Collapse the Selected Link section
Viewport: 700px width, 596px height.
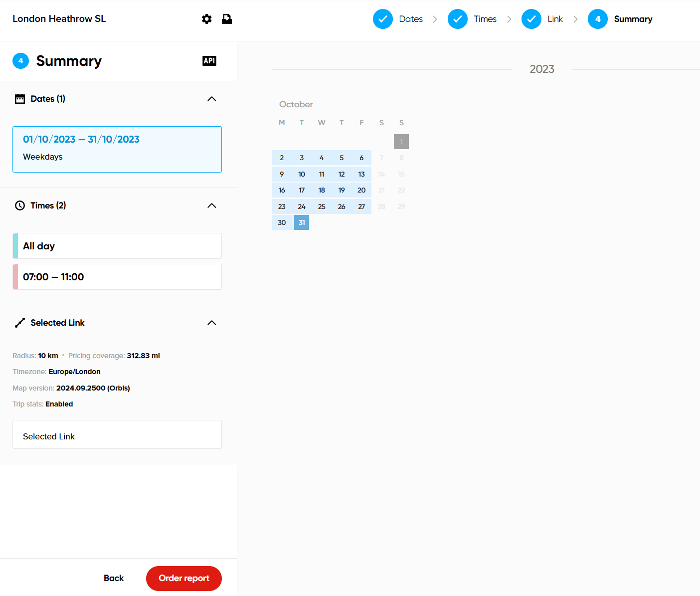point(212,323)
